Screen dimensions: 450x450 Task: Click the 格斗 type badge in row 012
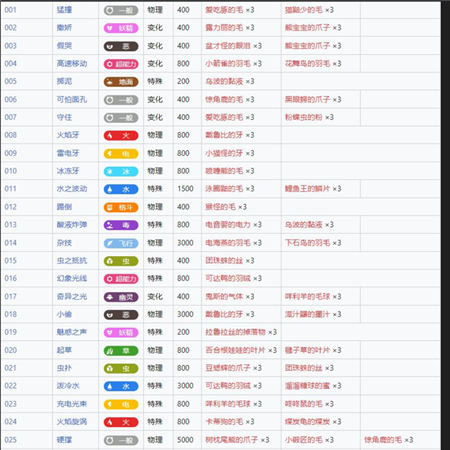[121, 207]
